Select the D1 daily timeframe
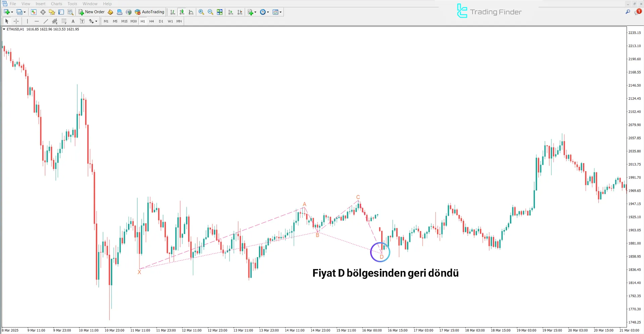 click(x=161, y=21)
